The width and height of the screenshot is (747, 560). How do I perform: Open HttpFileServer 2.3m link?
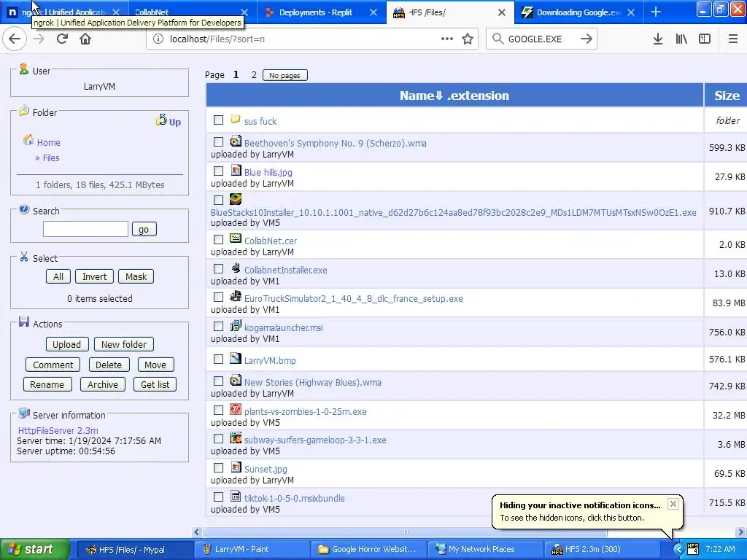point(58,430)
